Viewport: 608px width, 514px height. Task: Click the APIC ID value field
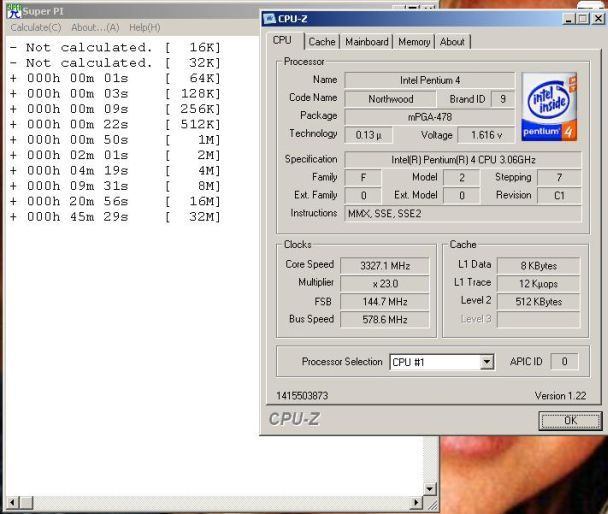click(x=565, y=361)
